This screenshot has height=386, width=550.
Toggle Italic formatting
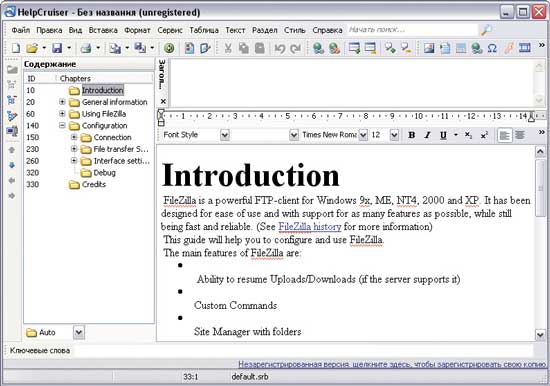[427, 135]
